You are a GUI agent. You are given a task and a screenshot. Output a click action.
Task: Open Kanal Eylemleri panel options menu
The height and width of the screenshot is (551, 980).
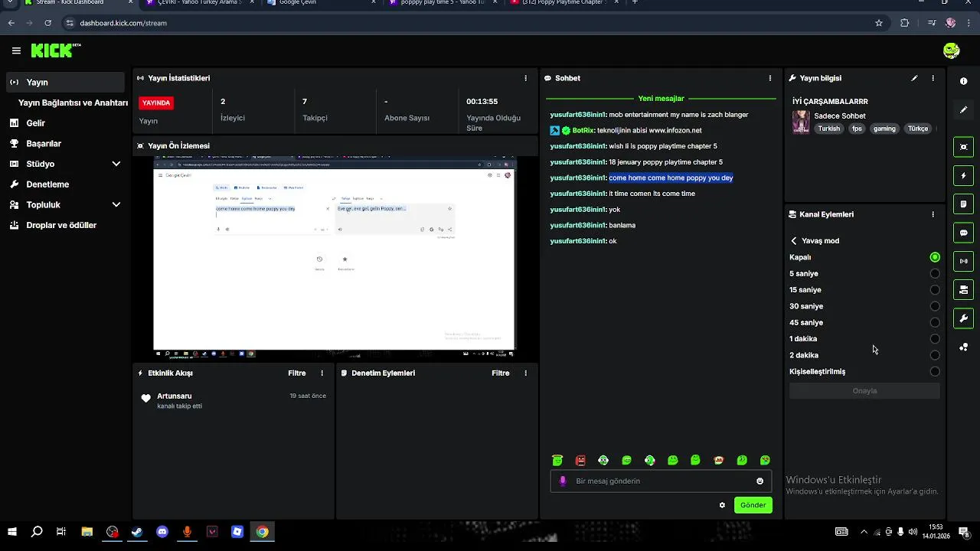[x=933, y=214]
